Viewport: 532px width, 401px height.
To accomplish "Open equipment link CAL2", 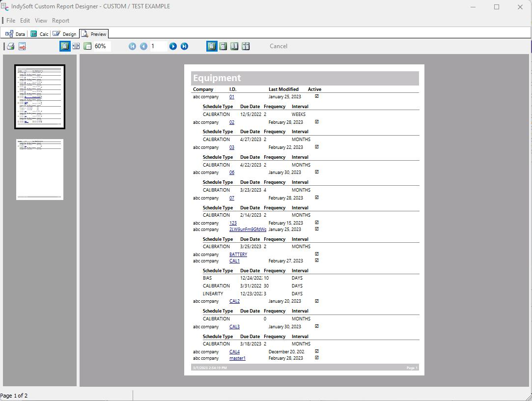I will 234,301.
